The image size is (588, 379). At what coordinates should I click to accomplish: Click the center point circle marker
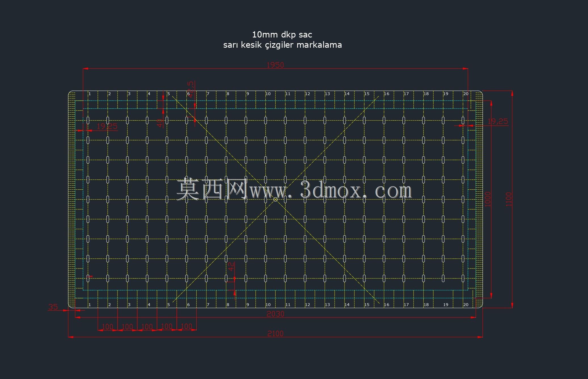tap(275, 200)
